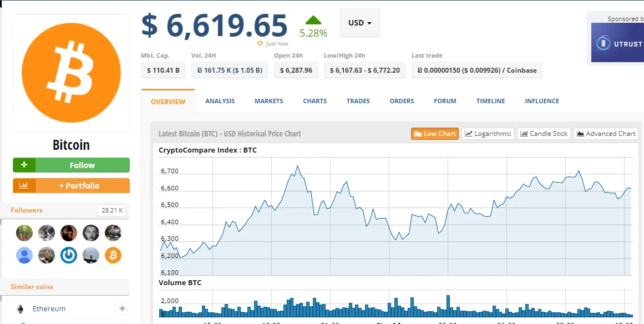Click the green up-arrow price change icon
Screen dimensions: 644x324
(313, 20)
